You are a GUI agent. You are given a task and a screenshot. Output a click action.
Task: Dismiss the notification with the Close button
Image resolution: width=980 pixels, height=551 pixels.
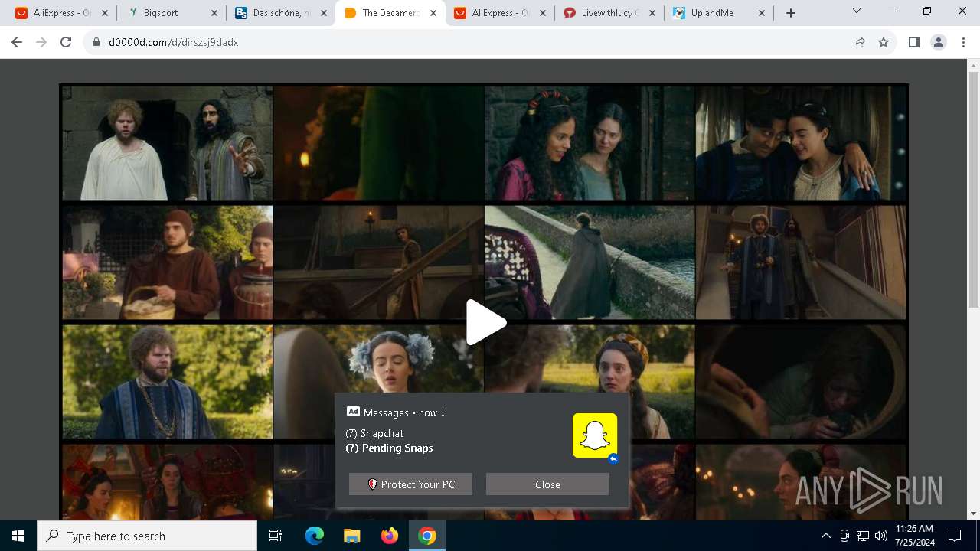547,484
